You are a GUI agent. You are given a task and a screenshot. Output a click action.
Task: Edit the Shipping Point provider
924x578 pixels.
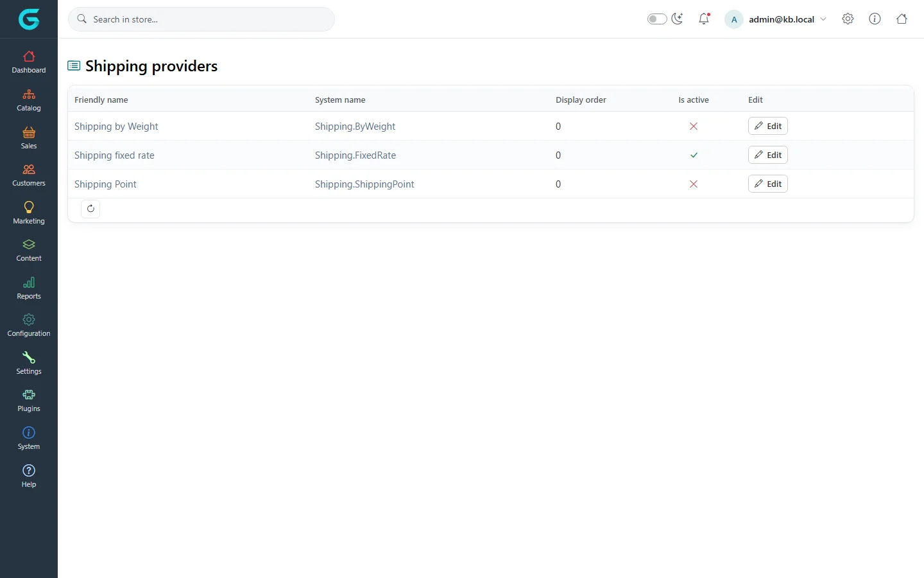click(x=767, y=184)
